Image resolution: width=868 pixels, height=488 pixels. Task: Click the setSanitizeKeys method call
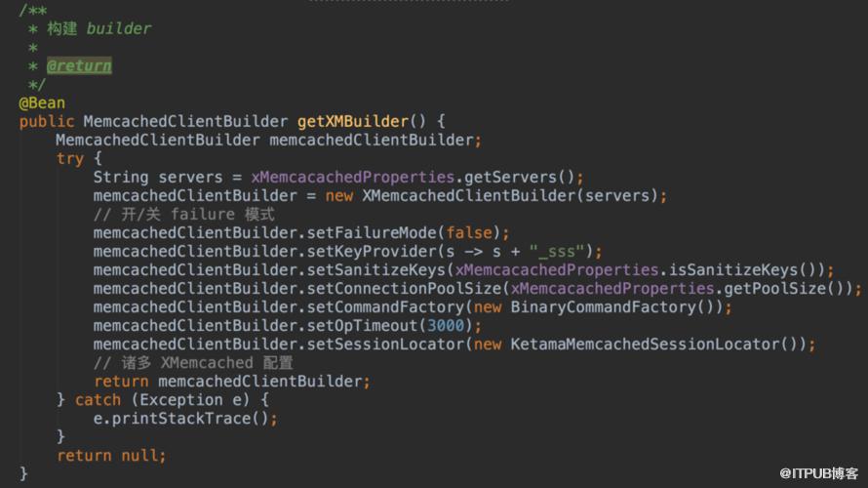pos(375,269)
